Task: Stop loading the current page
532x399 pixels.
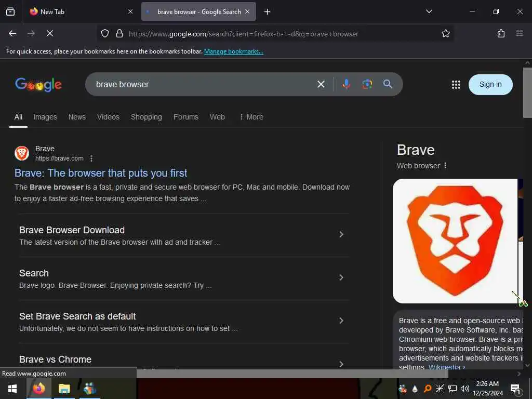Action: click(x=50, y=33)
